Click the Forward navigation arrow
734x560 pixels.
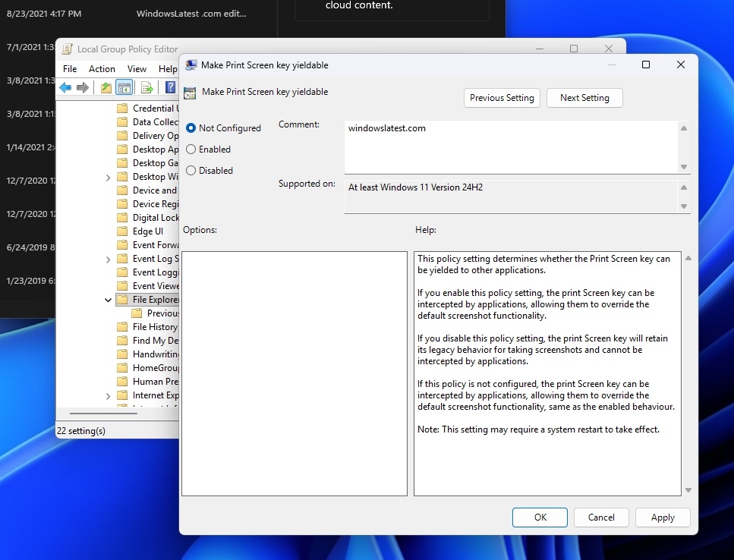(82, 87)
